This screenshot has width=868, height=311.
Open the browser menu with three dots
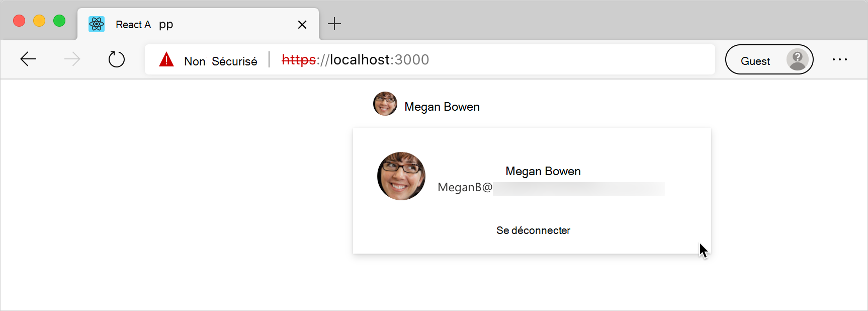[839, 59]
